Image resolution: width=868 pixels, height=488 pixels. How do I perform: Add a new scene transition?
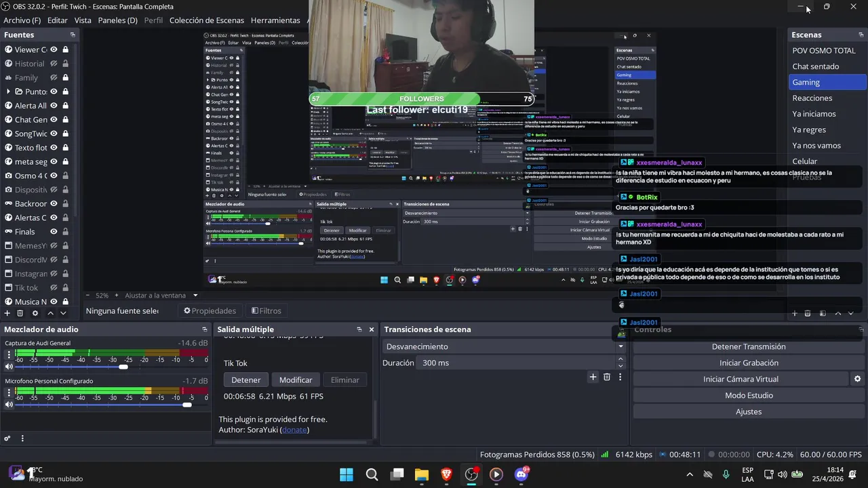(x=593, y=377)
